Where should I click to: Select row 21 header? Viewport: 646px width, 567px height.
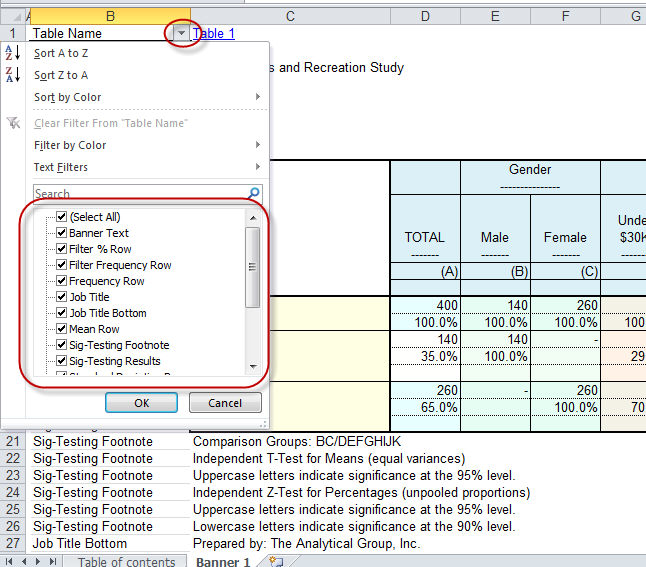tap(13, 441)
